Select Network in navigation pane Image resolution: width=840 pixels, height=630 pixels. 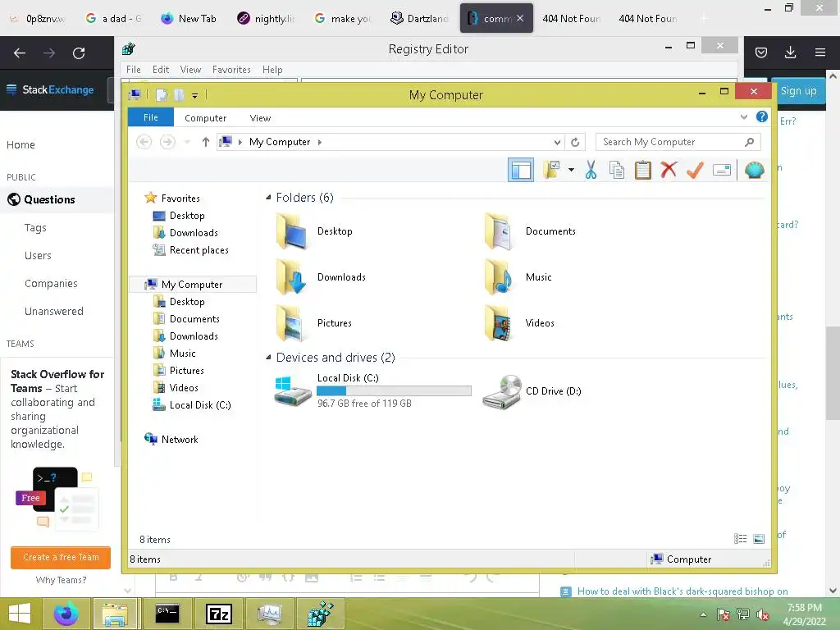(x=171, y=440)
